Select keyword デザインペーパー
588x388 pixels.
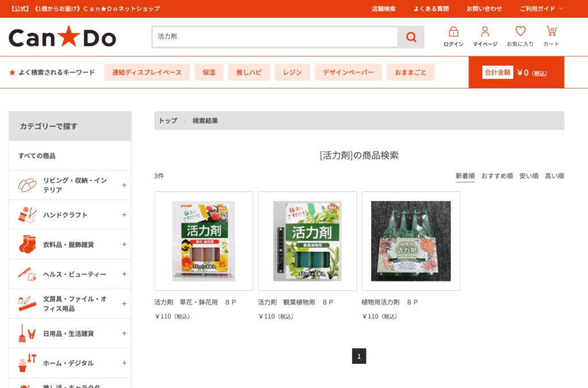349,72
